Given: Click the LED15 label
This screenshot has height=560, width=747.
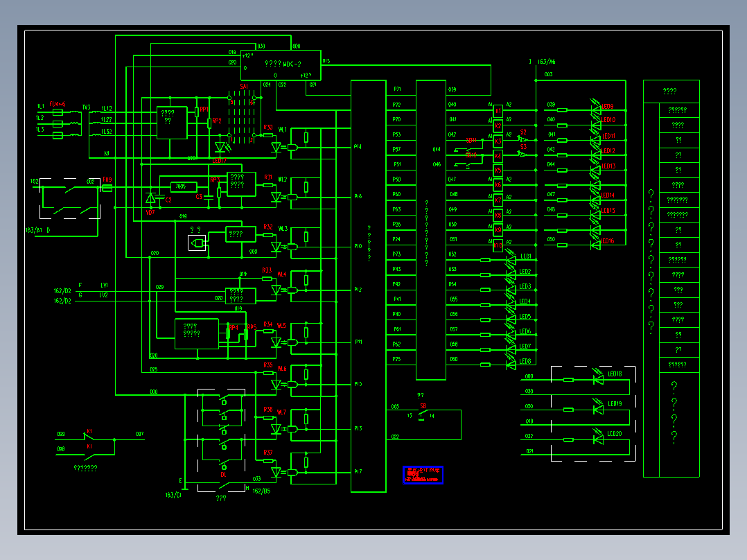Looking at the screenshot, I should (x=608, y=210).
